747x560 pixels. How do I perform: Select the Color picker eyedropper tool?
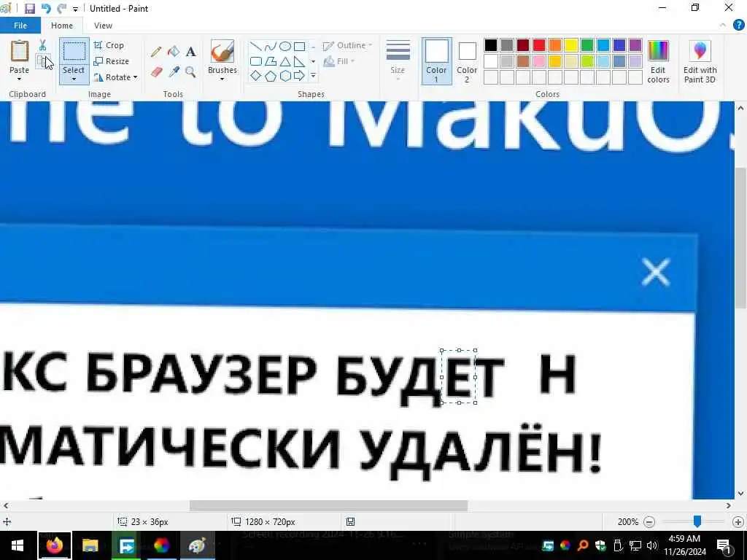[x=174, y=72]
